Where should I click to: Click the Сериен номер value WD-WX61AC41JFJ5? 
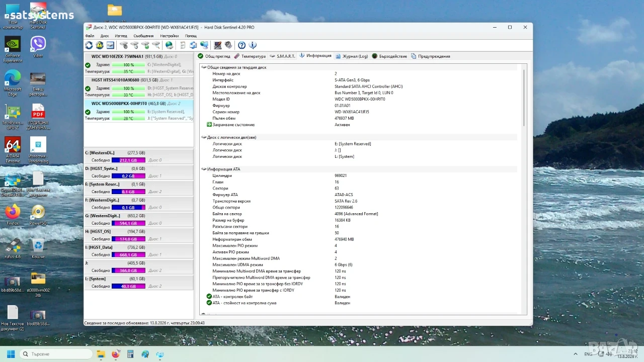[x=352, y=112]
